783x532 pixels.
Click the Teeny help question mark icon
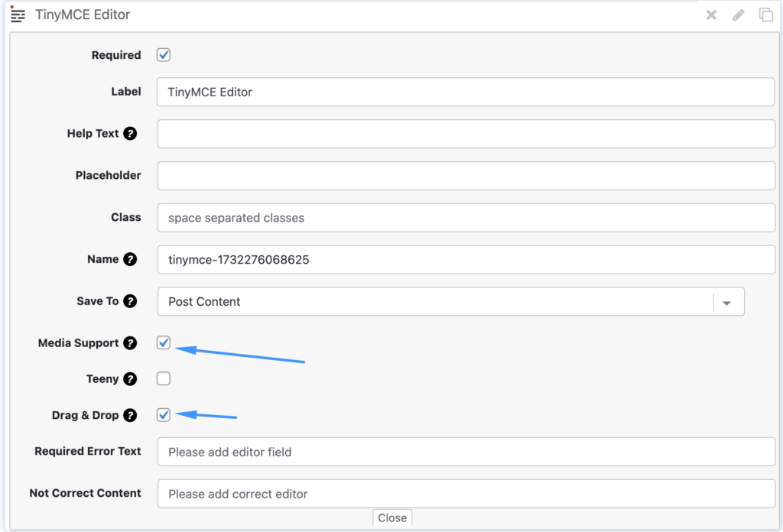point(130,379)
